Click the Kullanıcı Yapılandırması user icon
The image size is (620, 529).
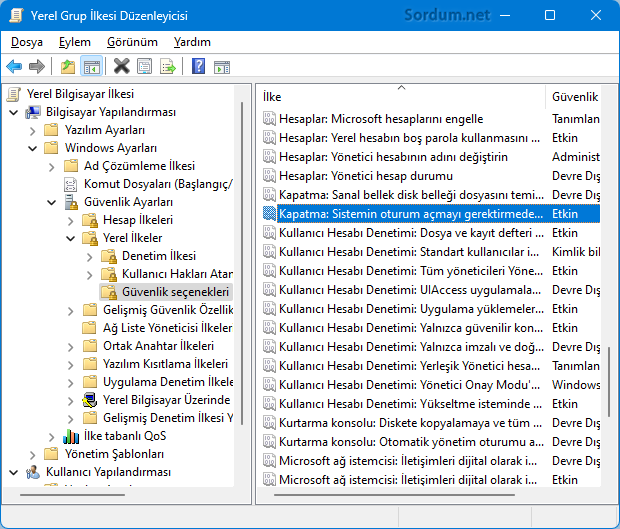(33, 472)
